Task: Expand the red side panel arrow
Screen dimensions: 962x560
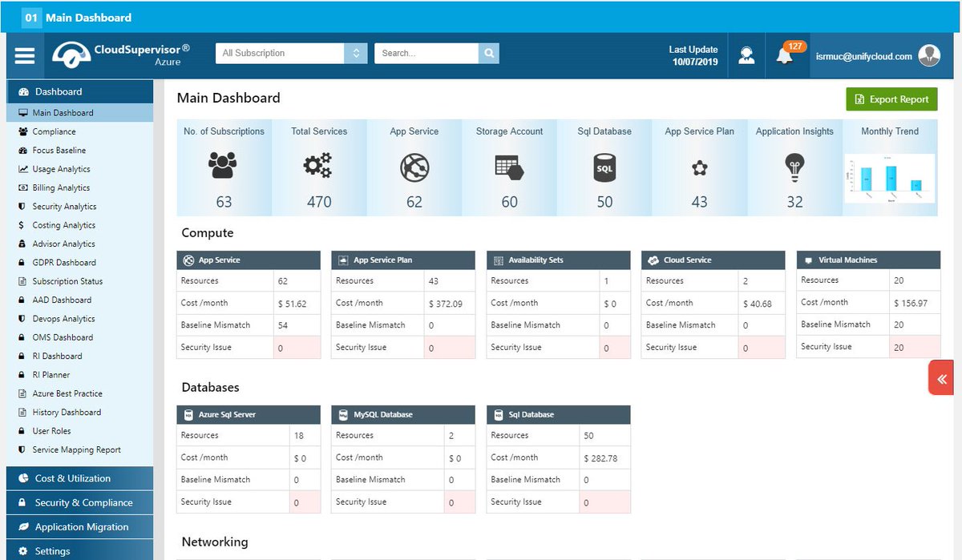Action: [941, 378]
